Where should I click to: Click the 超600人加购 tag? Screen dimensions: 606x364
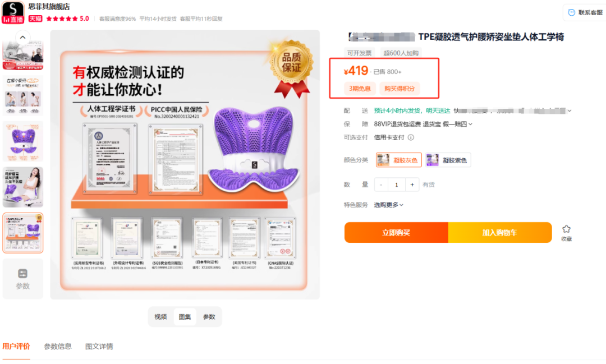click(x=401, y=53)
